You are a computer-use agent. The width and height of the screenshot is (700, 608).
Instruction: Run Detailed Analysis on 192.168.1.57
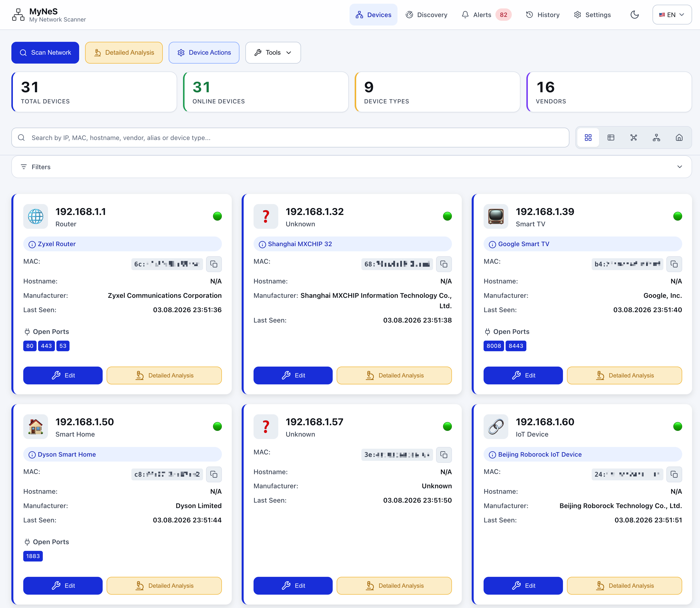click(394, 585)
